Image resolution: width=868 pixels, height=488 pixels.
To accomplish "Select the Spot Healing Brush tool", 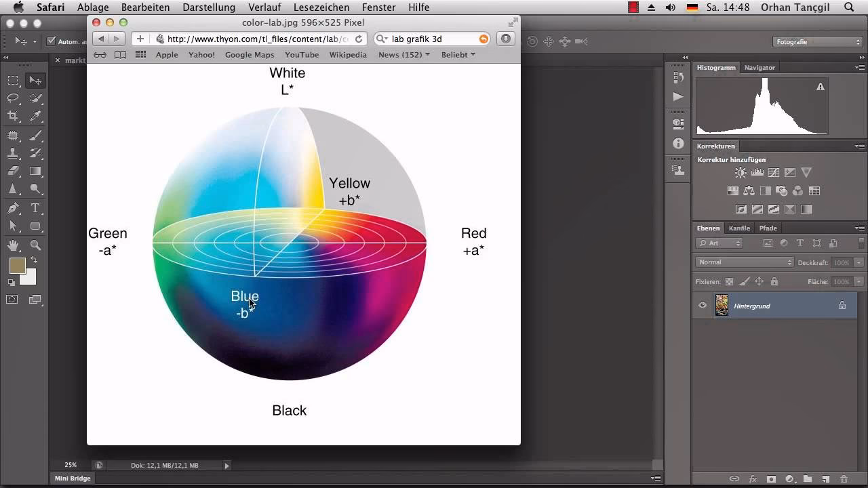I will [13, 136].
